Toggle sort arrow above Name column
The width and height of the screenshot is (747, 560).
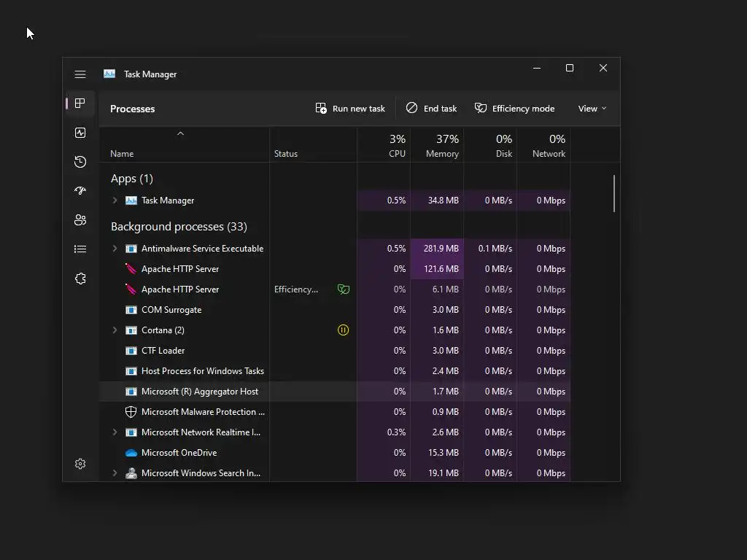181,134
